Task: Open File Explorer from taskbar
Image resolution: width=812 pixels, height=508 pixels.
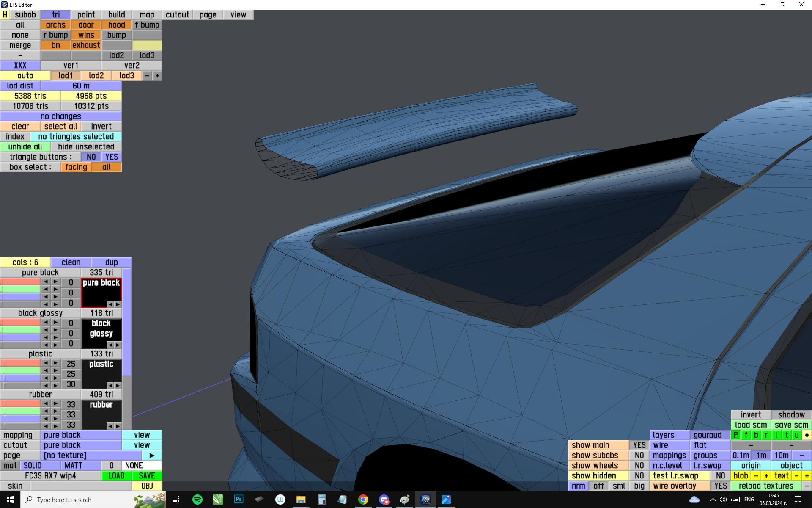Action: pyautogui.click(x=301, y=500)
